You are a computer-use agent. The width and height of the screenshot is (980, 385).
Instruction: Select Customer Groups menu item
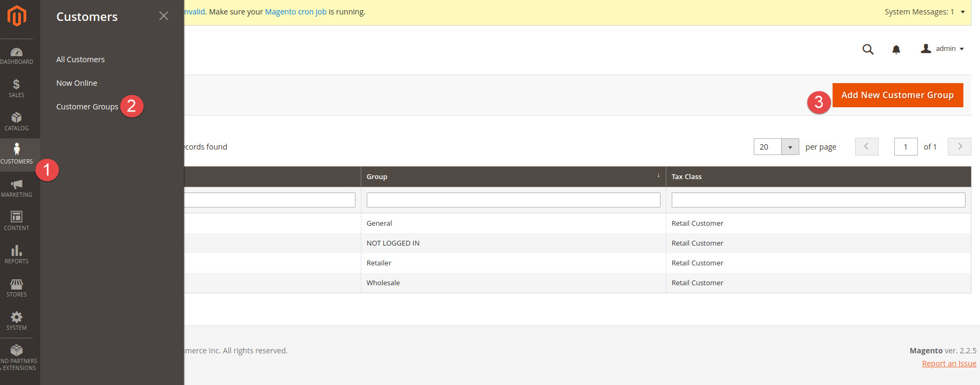click(x=87, y=107)
